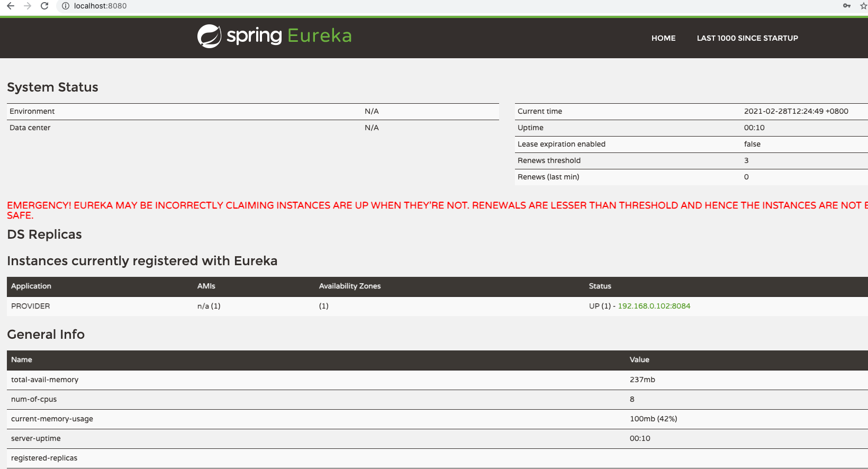Click the Renews (last min) label
This screenshot has height=469, width=868.
548,177
